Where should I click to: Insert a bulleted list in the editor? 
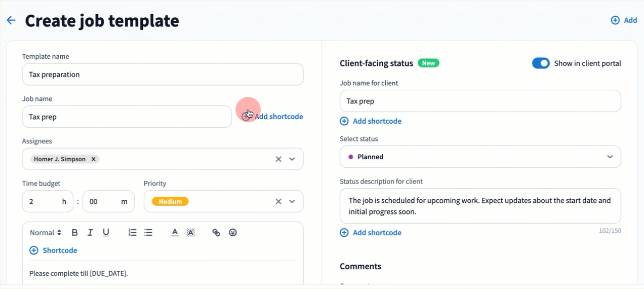pos(148,233)
